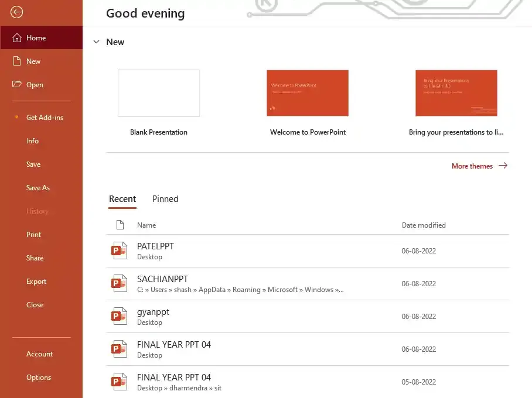This screenshot has width=532, height=398.
Task: Click the arrow icon next to More themes
Action: click(x=503, y=166)
